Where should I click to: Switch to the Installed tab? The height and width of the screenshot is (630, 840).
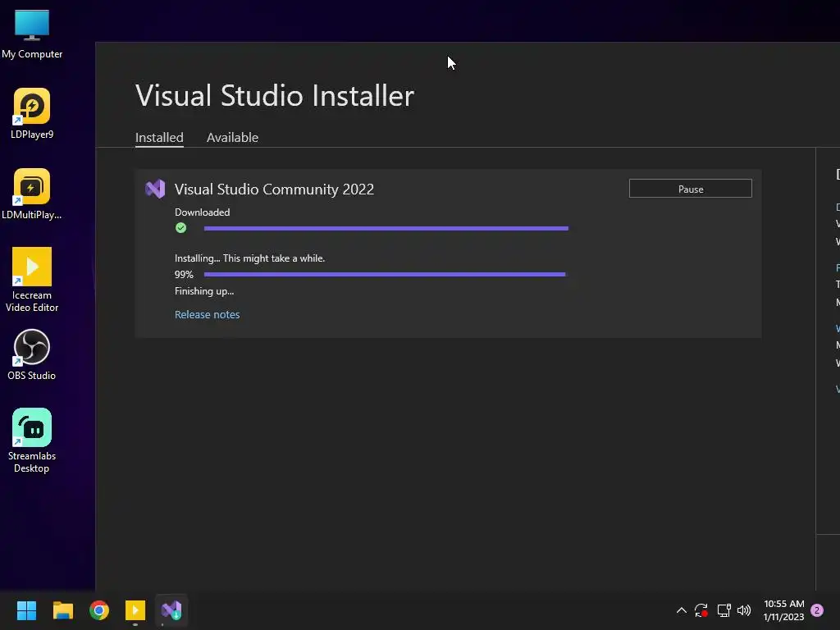pyautogui.click(x=159, y=138)
